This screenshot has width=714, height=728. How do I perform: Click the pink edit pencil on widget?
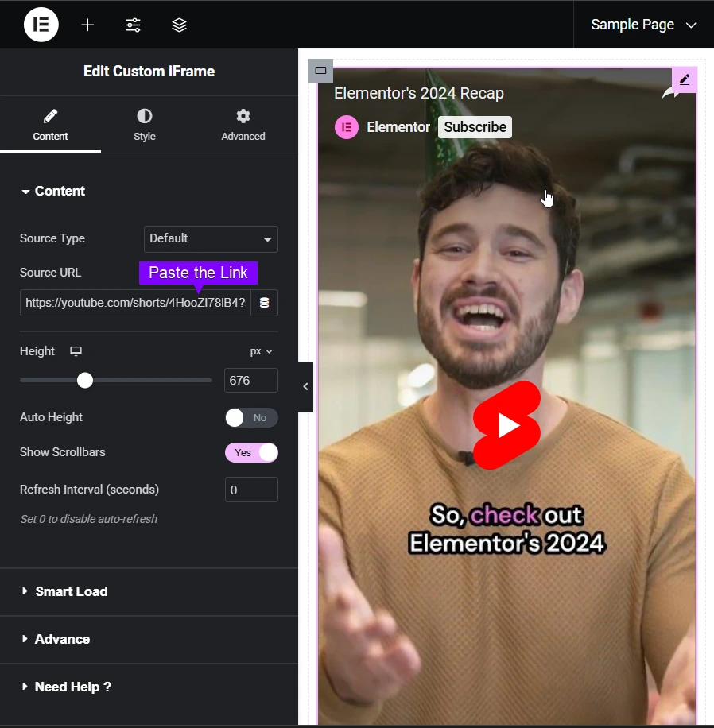pyautogui.click(x=684, y=79)
